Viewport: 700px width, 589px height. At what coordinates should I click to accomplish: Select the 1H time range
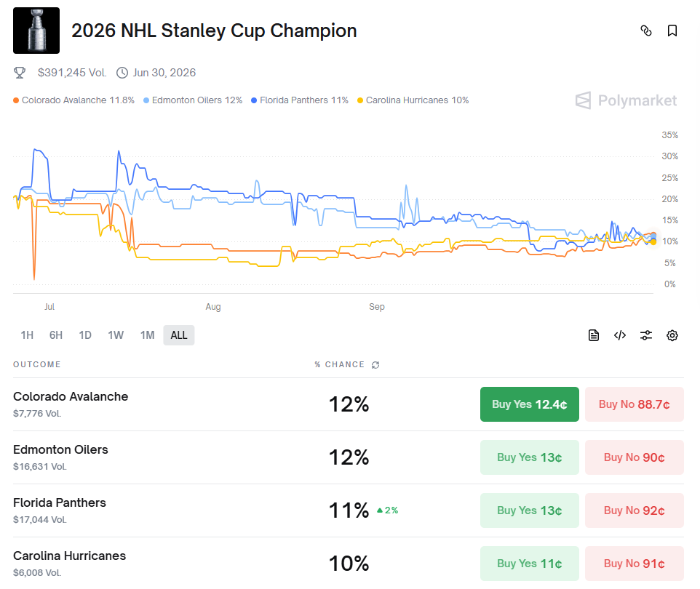(27, 335)
